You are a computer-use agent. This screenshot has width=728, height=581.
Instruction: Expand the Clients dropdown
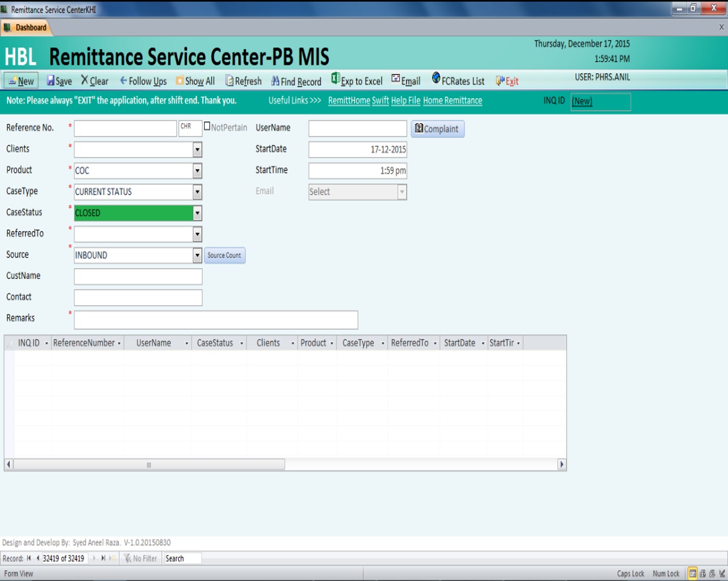[197, 149]
